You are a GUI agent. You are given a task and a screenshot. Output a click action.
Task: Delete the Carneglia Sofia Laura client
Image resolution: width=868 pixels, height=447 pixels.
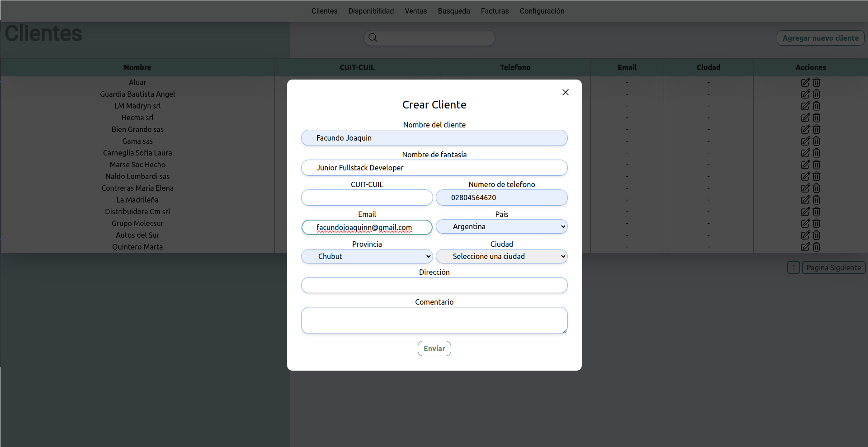[x=816, y=153]
